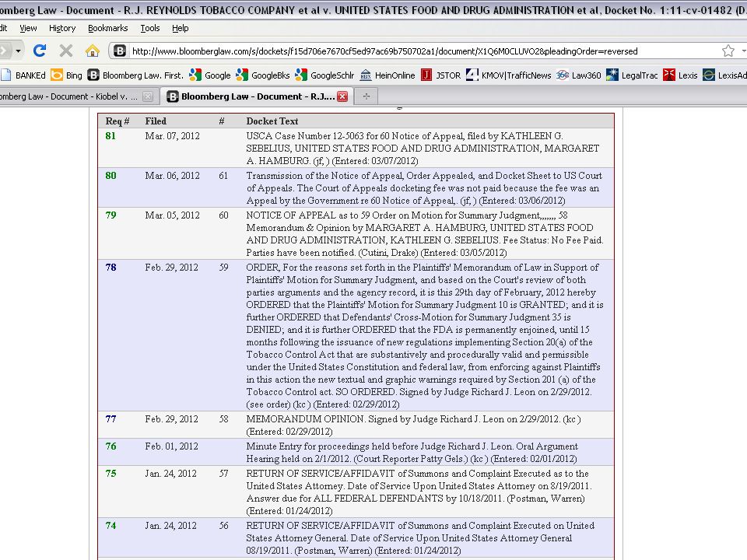Open the LexisAd bookmark
The image size is (747, 560).
click(x=724, y=75)
